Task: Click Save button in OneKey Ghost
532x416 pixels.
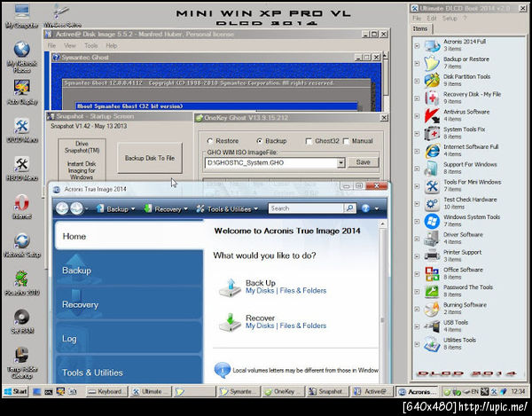Action: click(363, 162)
